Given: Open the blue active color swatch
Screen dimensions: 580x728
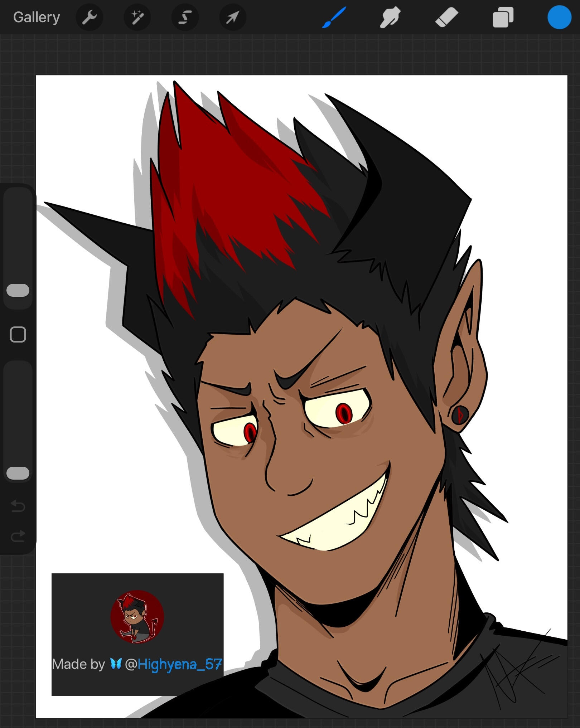Looking at the screenshot, I should tap(559, 17).
